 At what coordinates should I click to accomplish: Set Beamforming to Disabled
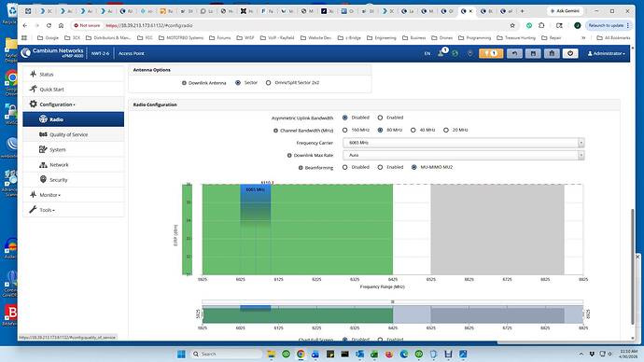click(x=345, y=167)
